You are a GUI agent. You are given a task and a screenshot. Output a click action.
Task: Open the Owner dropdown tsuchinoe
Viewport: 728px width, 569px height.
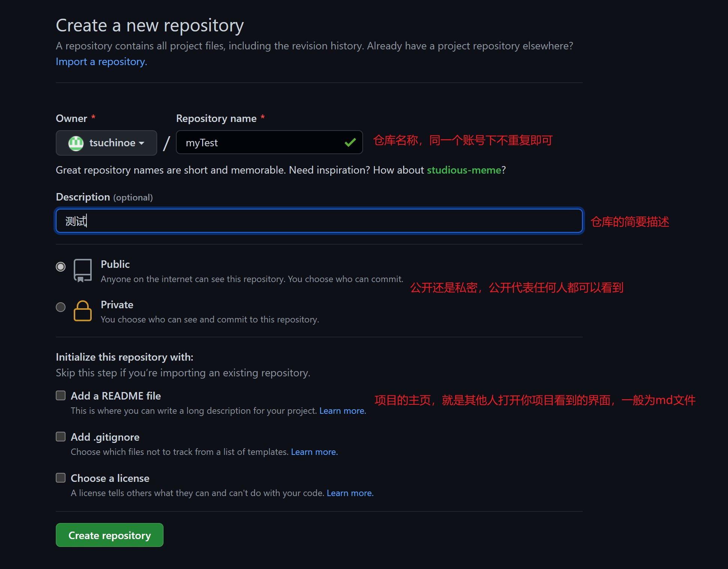pyautogui.click(x=106, y=143)
